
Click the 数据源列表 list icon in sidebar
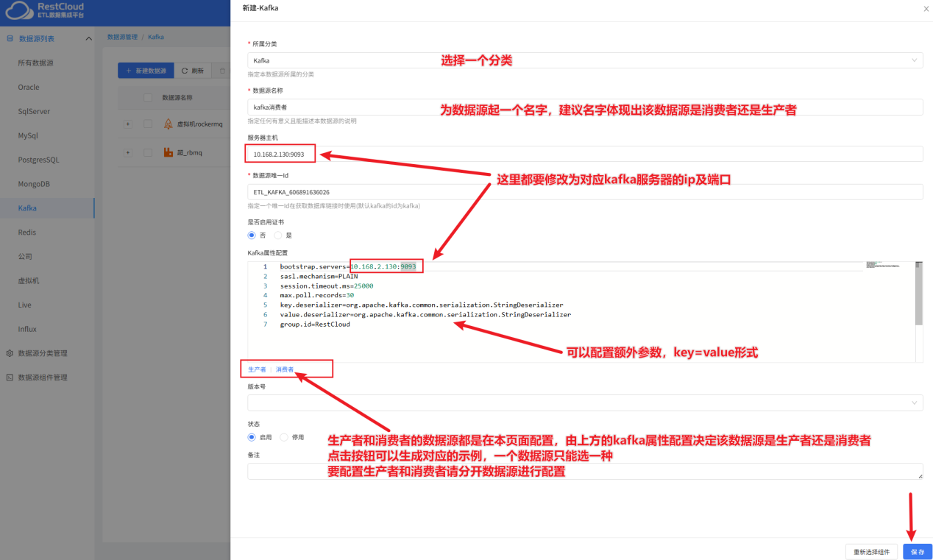click(10, 38)
